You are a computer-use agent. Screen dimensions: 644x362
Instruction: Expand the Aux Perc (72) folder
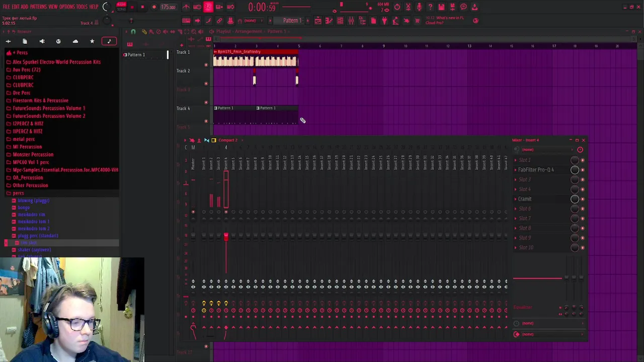tap(26, 69)
